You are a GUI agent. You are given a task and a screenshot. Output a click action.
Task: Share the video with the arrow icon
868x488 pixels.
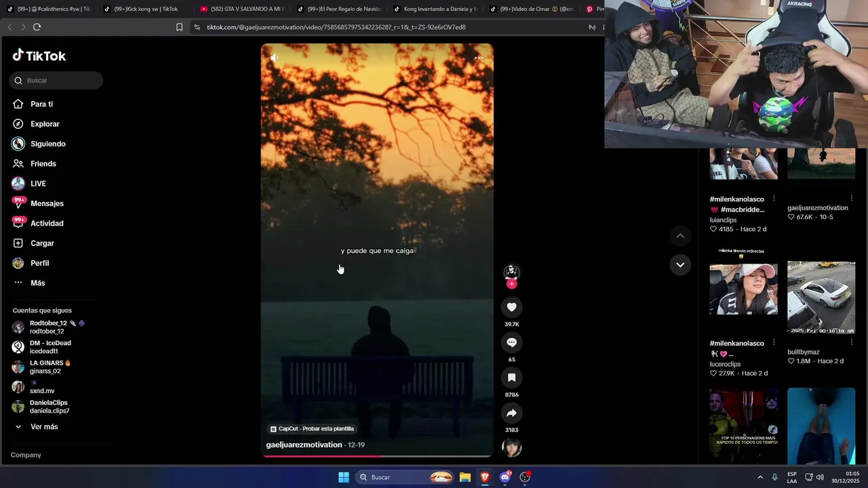512,413
